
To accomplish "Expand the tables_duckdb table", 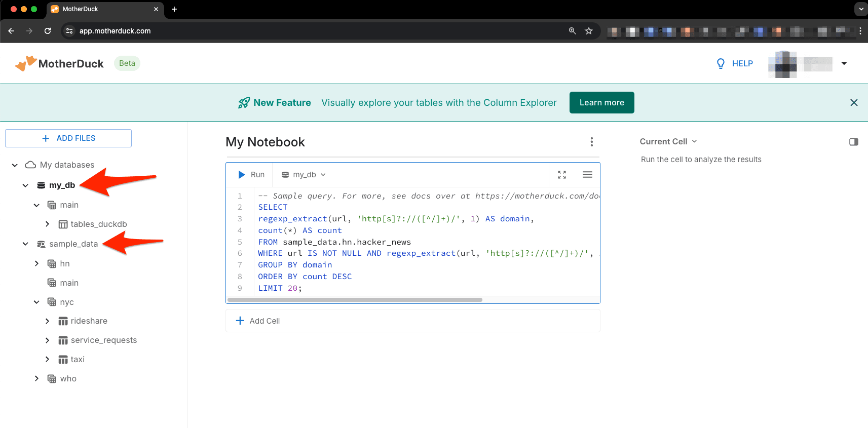I will [x=47, y=224].
